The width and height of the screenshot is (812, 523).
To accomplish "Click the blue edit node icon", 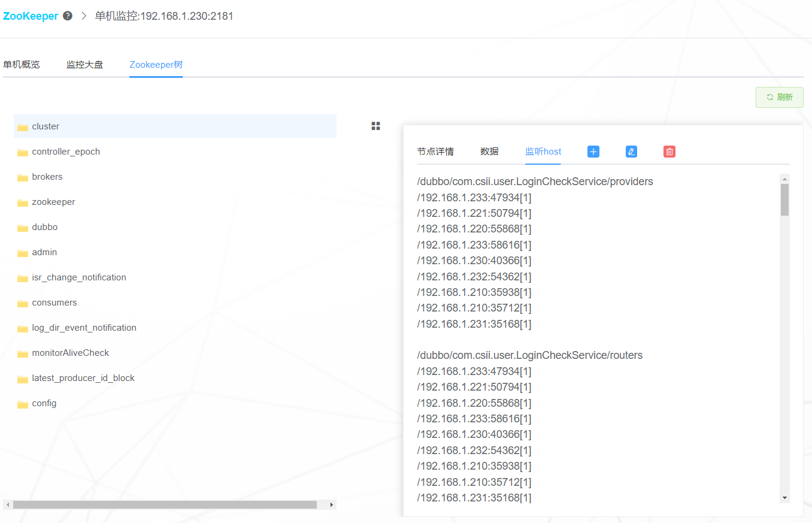I will pyautogui.click(x=631, y=152).
